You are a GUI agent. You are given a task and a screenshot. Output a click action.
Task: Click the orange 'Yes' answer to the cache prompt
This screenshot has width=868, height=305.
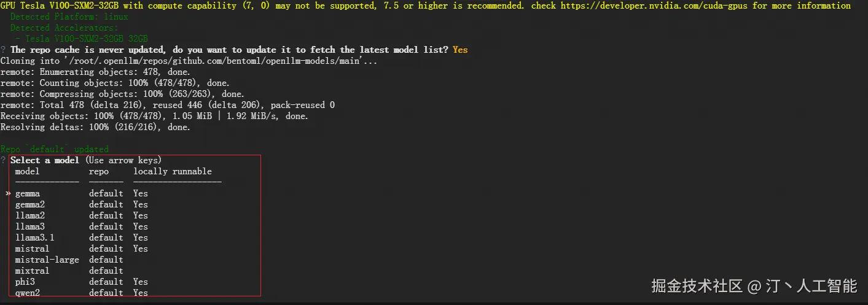pos(460,50)
